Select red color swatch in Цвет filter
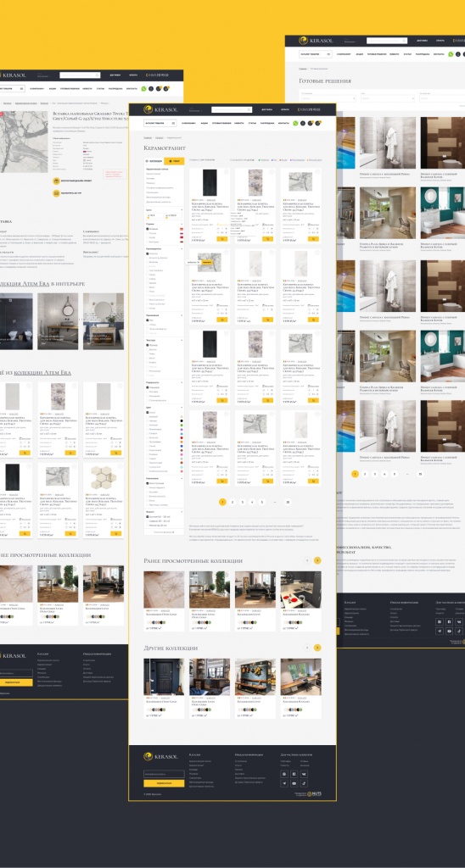465x868 pixels. click(182, 438)
